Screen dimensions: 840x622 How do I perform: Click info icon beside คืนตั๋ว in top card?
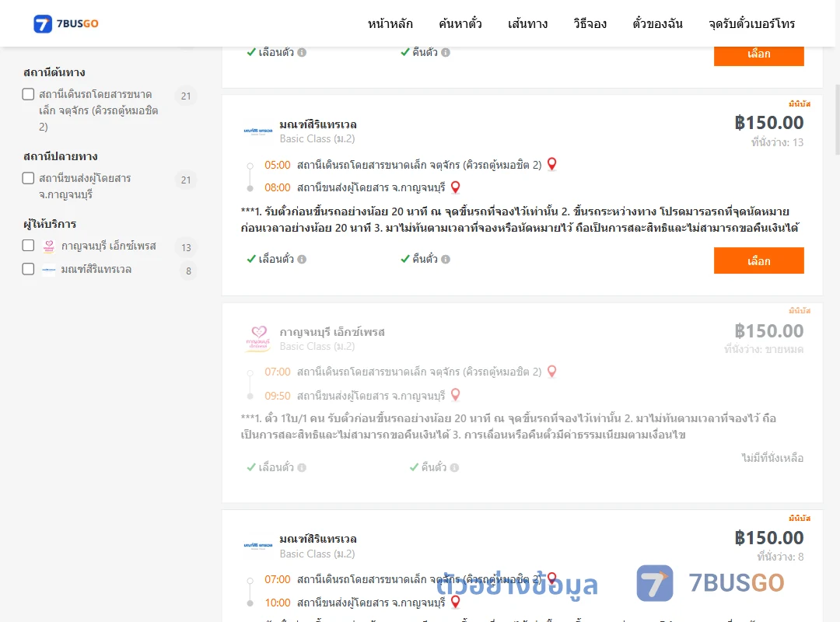click(x=446, y=53)
